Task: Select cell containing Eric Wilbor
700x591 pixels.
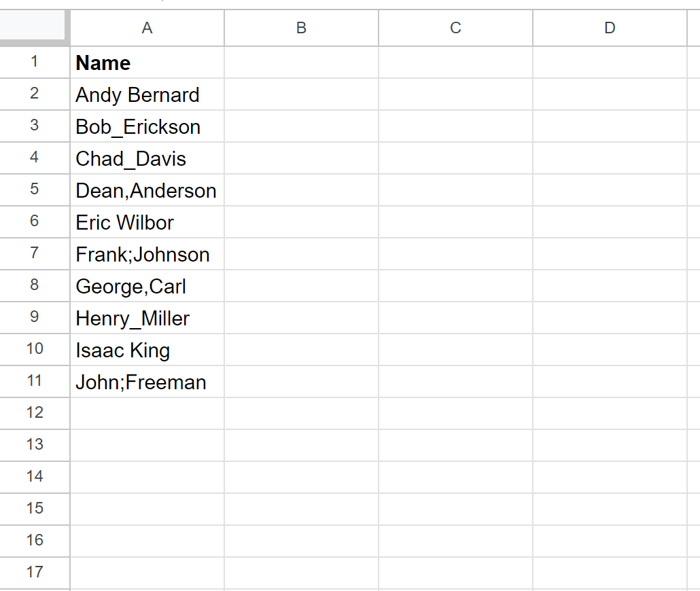Action: click(x=147, y=222)
